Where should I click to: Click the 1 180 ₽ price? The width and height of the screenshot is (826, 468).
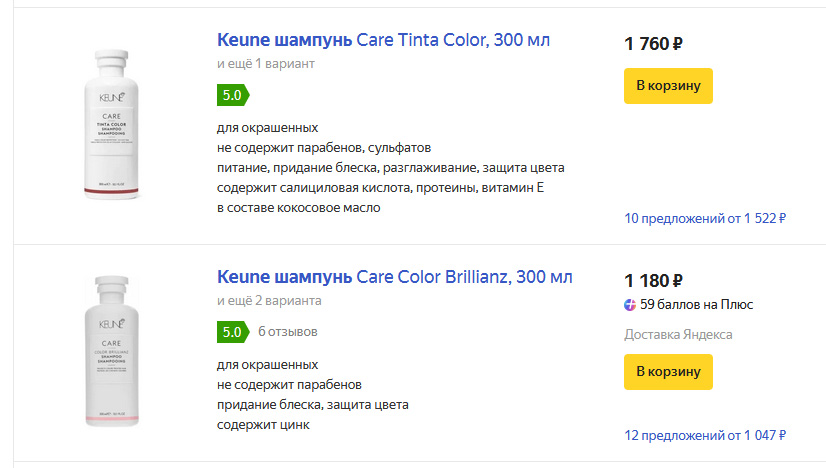[653, 281]
